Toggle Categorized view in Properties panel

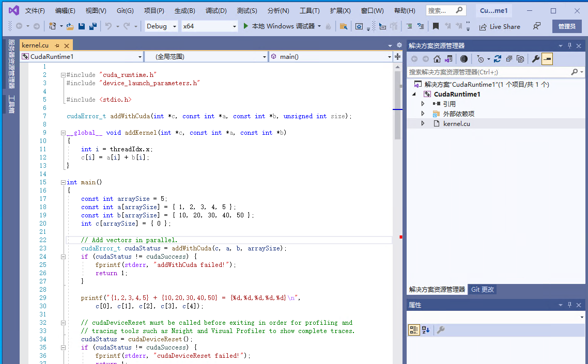(x=413, y=330)
